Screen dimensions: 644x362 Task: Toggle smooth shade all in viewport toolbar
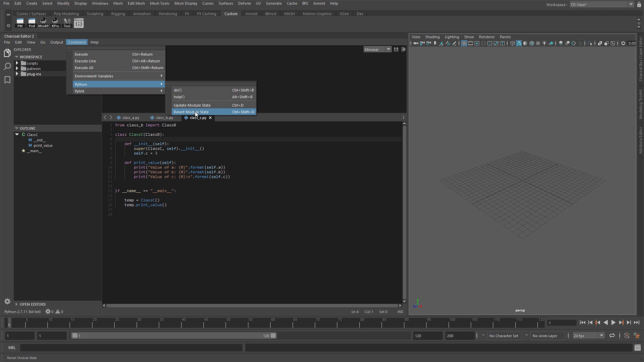point(519,44)
